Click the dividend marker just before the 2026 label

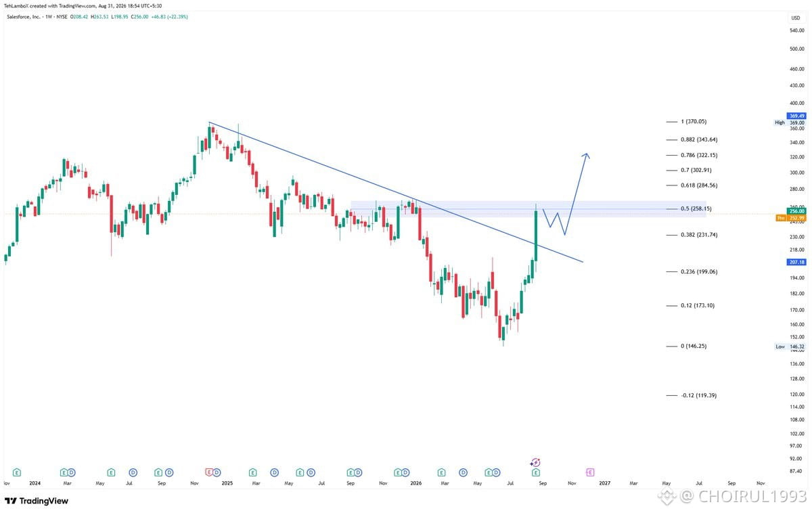pos(405,472)
